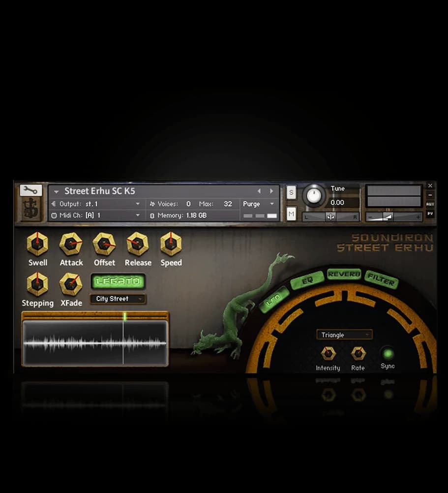Viewport: 448px width, 493px height.
Task: Switch to the EQ tab
Action: 307,281
